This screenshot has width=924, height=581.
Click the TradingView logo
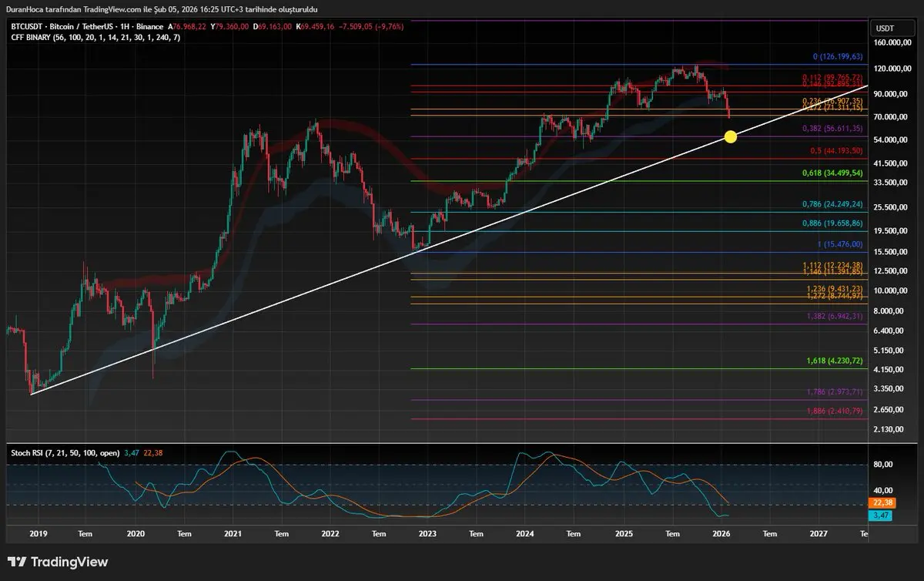click(x=58, y=562)
